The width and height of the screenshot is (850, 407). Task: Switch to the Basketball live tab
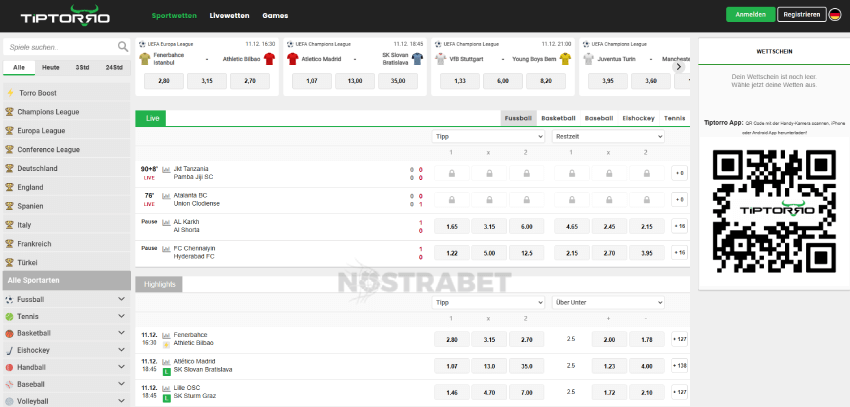558,118
